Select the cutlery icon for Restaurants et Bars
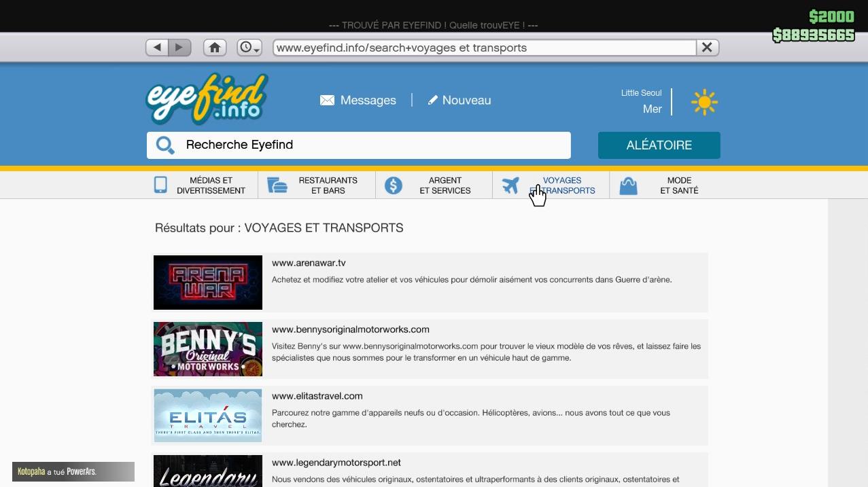Image resolution: width=868 pixels, height=487 pixels. click(x=276, y=184)
